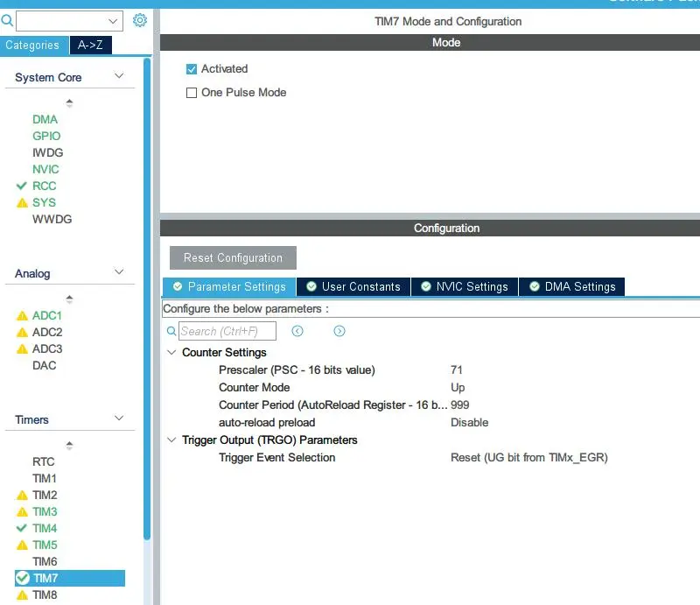Image resolution: width=700 pixels, height=605 pixels.
Task: Select TIM6 in the Timers list
Action: pos(45,562)
